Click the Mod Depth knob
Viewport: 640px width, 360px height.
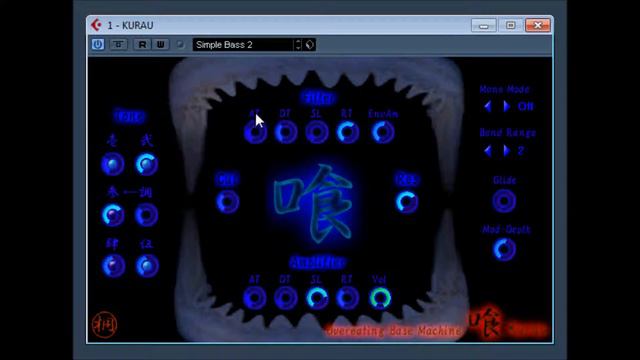pos(504,249)
